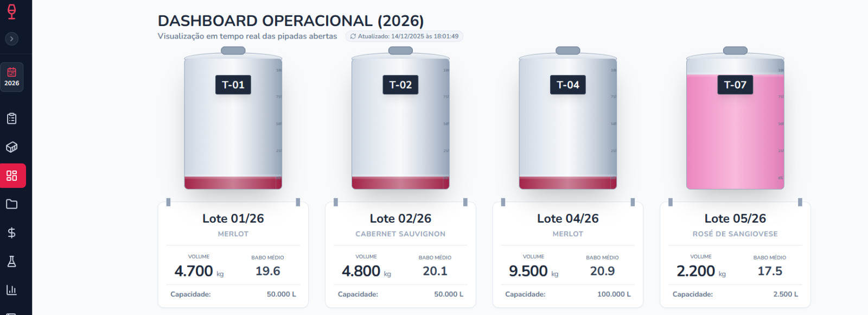
Task: Click the T-01 tank label
Action: [233, 85]
